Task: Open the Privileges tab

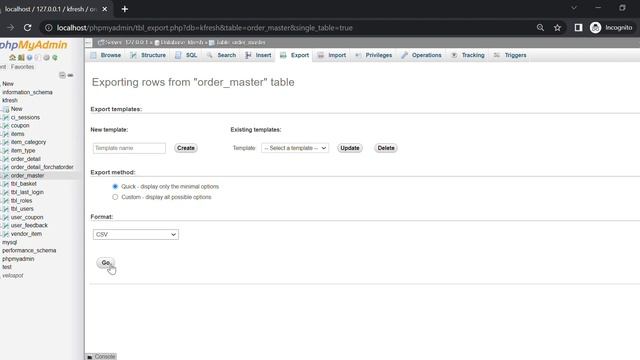Action: pos(373,55)
